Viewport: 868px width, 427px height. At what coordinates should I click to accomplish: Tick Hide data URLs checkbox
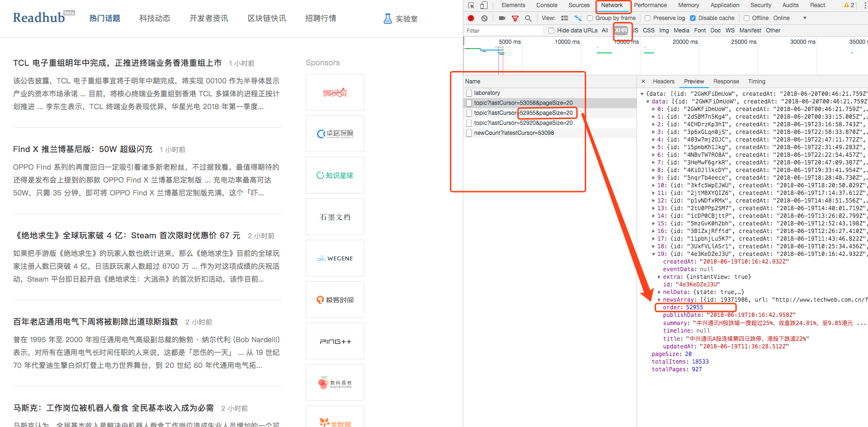coord(551,30)
